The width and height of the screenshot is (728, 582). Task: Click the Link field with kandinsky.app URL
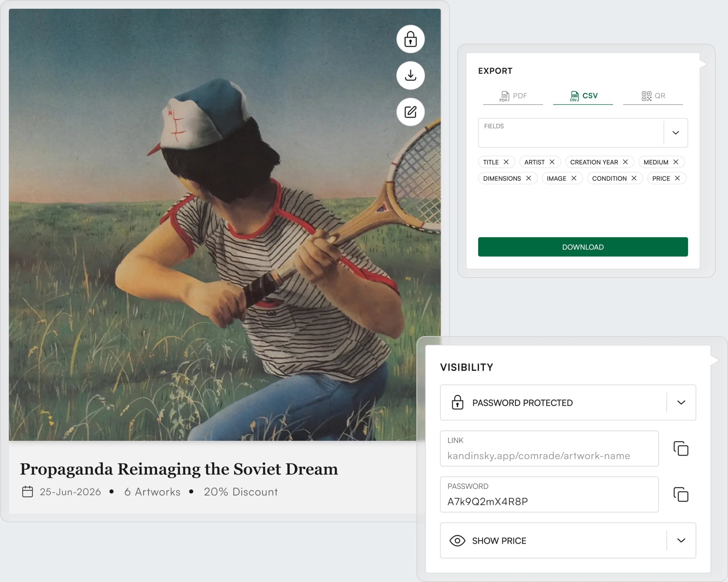pos(549,448)
